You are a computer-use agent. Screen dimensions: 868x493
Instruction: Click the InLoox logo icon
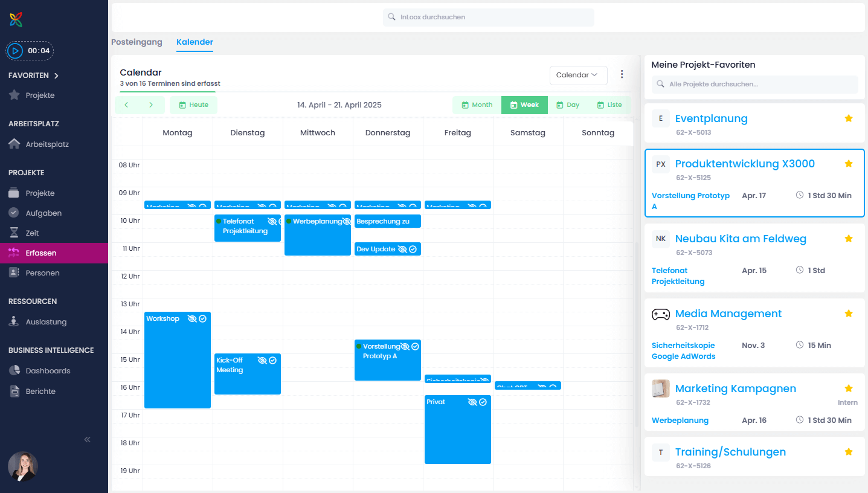pyautogui.click(x=16, y=20)
